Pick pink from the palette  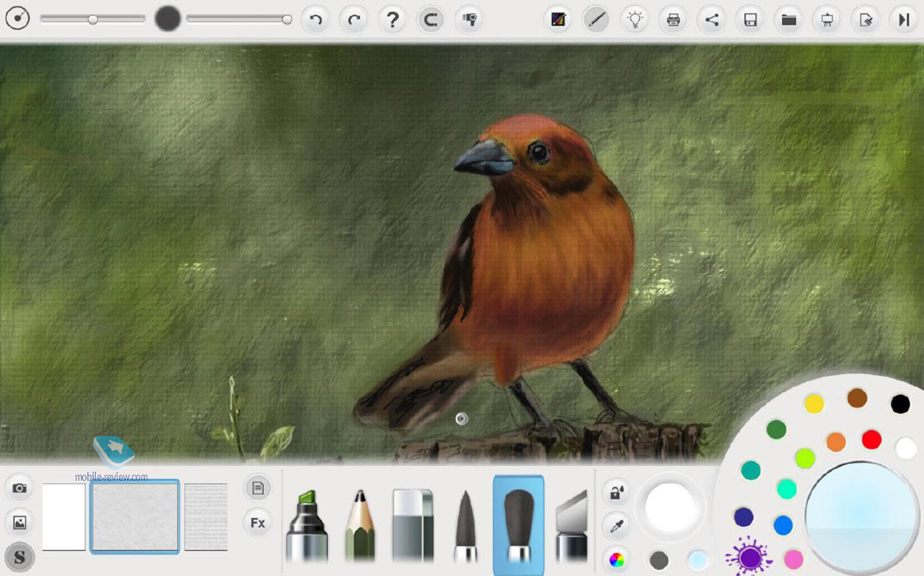tap(793, 559)
